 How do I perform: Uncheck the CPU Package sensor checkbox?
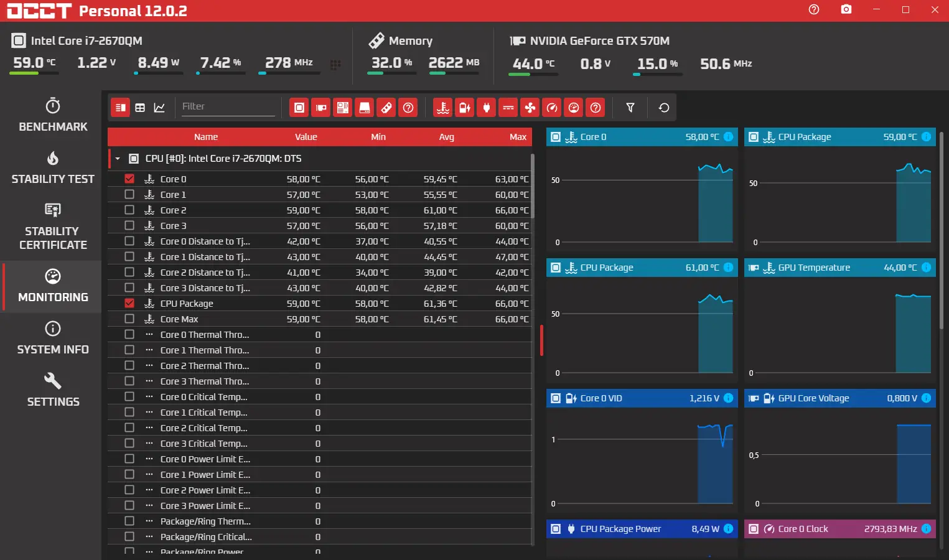coord(129,303)
